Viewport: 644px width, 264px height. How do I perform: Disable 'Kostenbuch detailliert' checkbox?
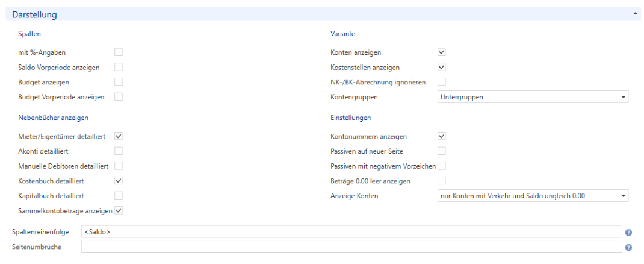[119, 180]
